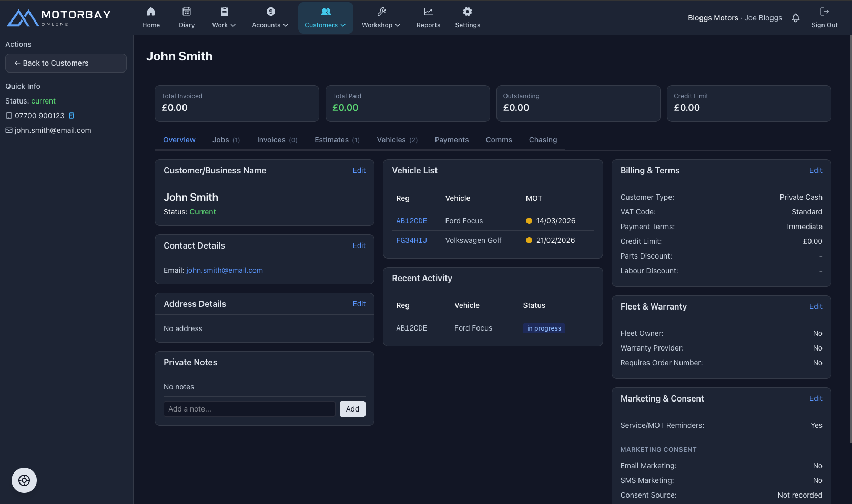Open the Diary calendar icon
This screenshot has height=504, width=852.
187,11
